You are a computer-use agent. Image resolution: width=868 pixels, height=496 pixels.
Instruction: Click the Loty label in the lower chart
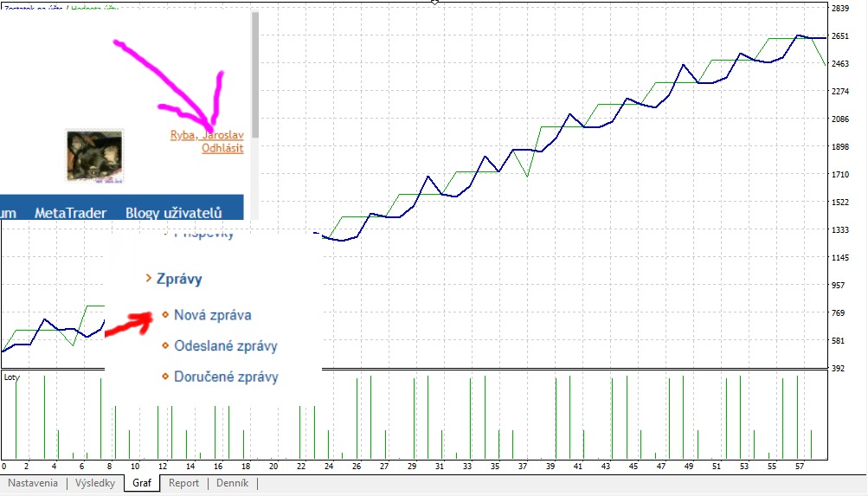(x=11, y=377)
